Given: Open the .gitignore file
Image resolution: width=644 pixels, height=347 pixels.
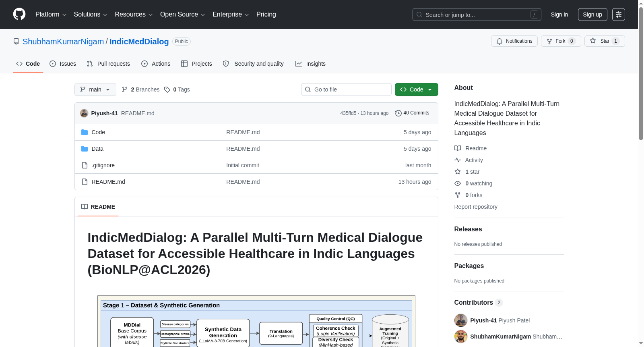Looking at the screenshot, I should click(x=103, y=165).
